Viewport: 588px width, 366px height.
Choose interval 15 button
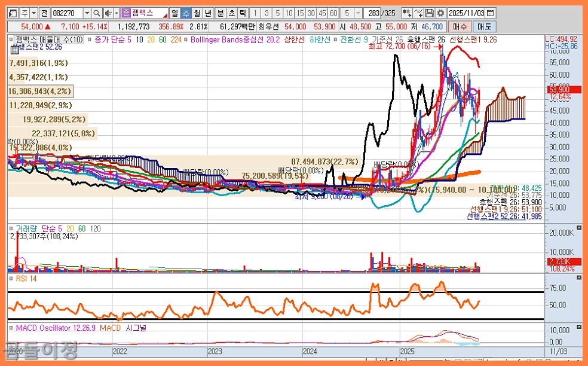coord(300,13)
